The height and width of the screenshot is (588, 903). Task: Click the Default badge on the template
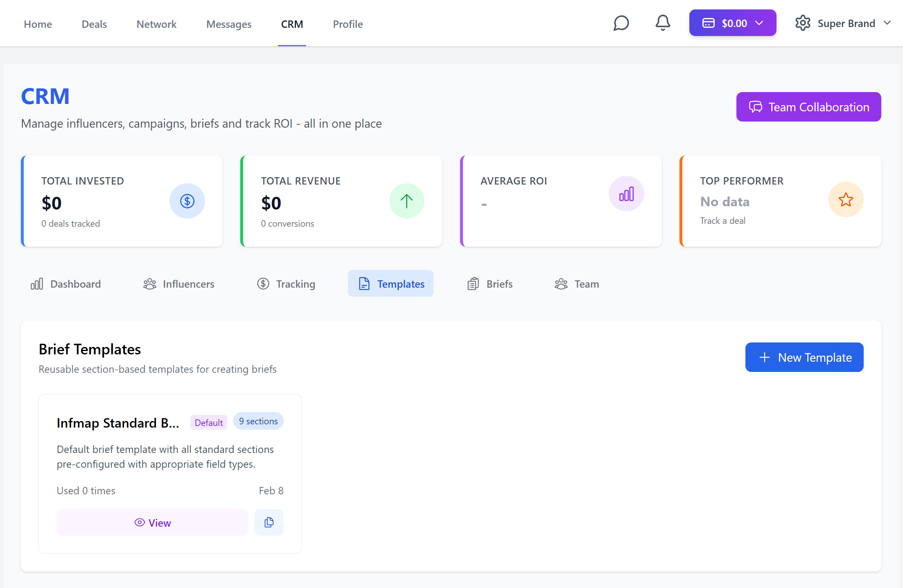pos(209,423)
